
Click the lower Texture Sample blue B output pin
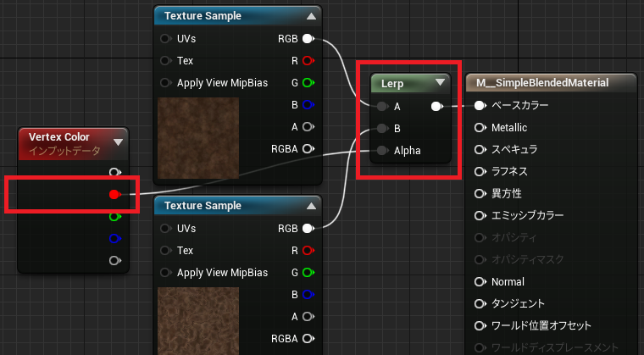pyautogui.click(x=308, y=295)
